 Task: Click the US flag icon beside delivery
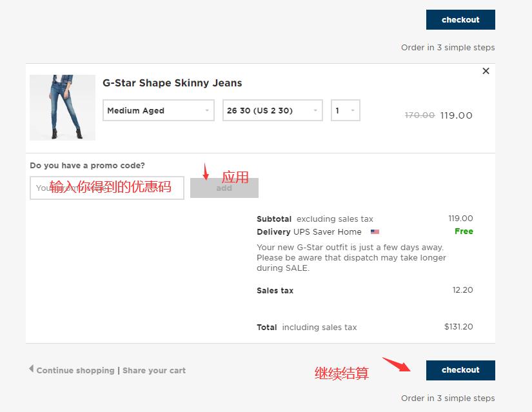[375, 232]
